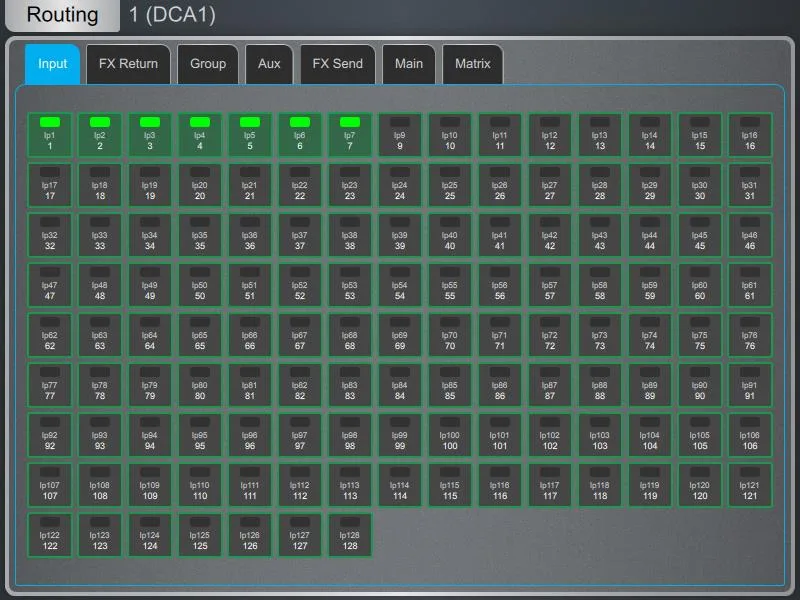Toggle input Ip107
Screen dimensions: 800x600
point(49,485)
